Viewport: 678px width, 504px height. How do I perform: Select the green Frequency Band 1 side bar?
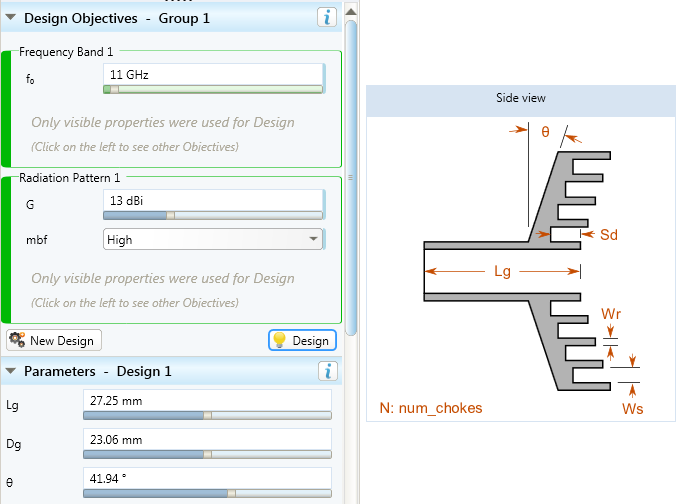coord(6,109)
